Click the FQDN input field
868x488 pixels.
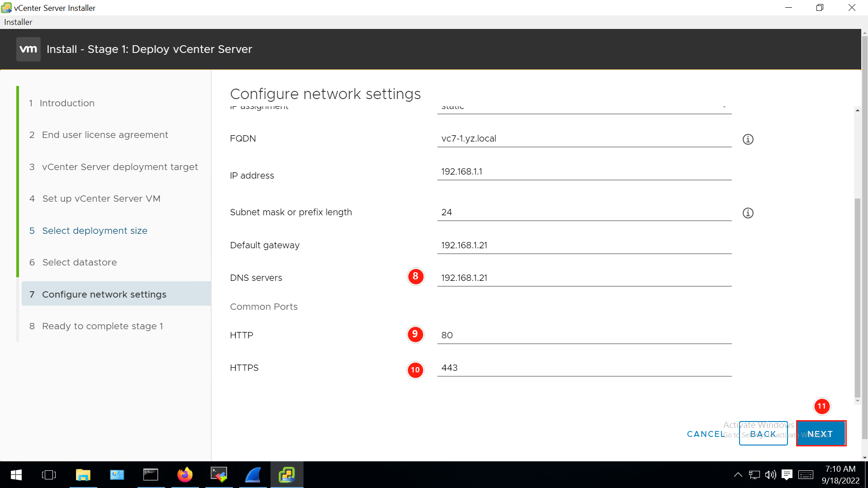coord(584,139)
